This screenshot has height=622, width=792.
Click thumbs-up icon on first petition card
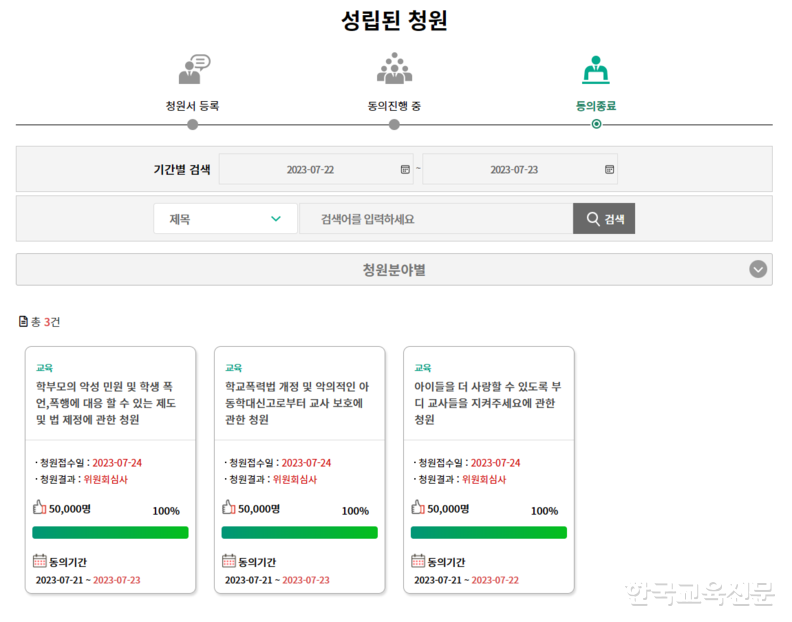[x=40, y=507]
